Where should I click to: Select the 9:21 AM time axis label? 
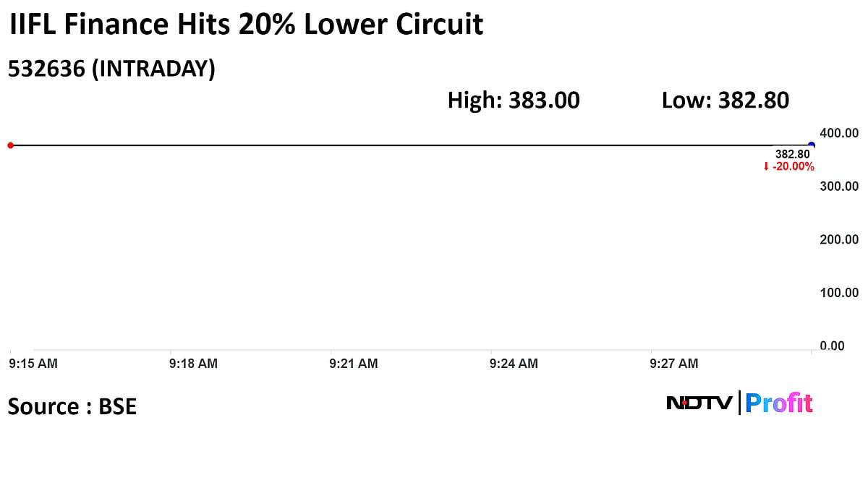354,364
